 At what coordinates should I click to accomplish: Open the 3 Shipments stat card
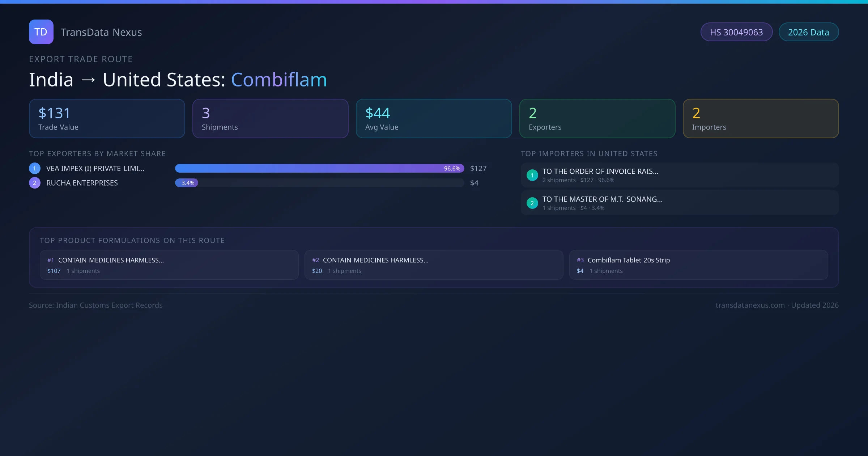click(271, 119)
